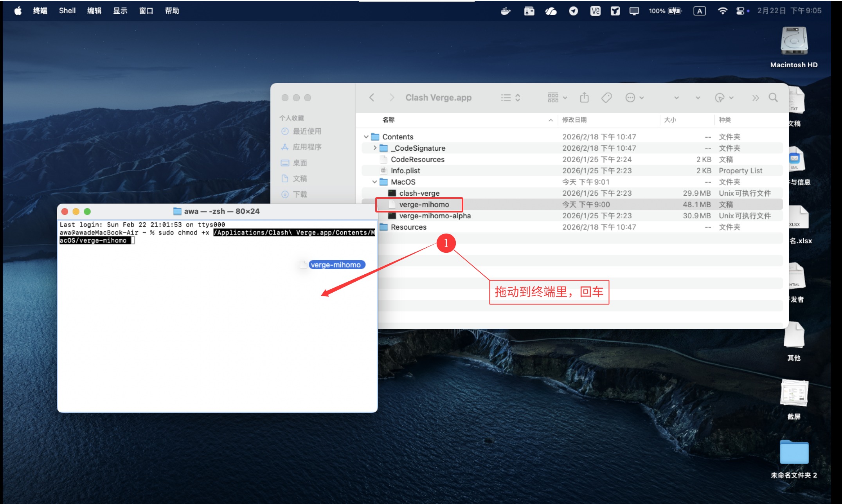Select the Contents folder row

(x=572, y=137)
